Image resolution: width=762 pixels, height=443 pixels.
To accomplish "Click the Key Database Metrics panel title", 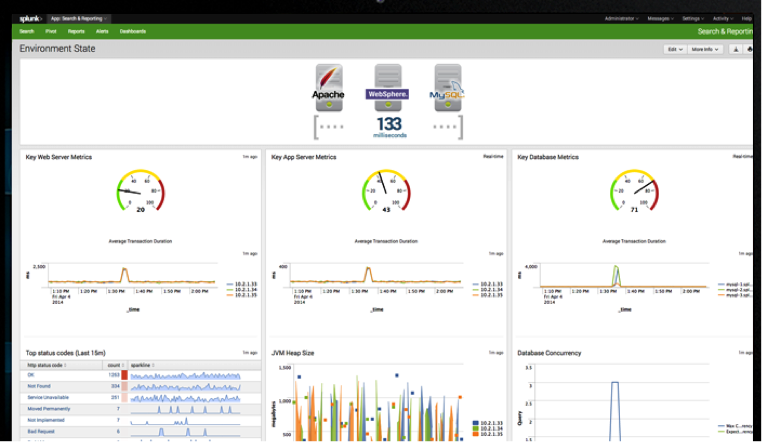I will 548,157.
